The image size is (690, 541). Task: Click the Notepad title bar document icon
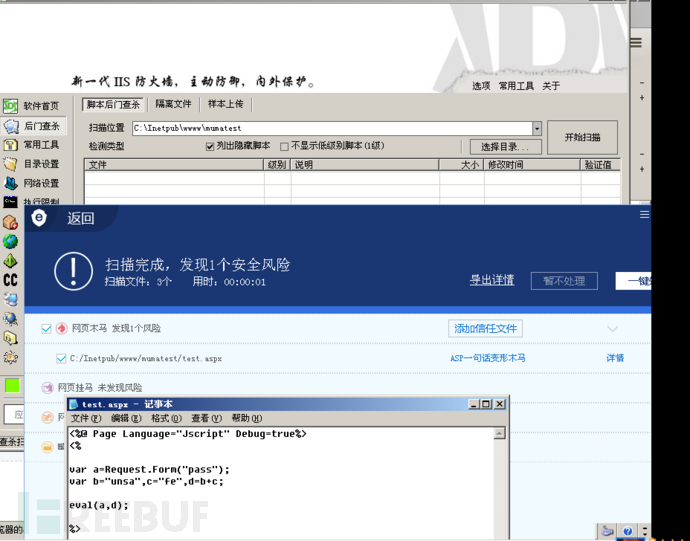[x=74, y=404]
